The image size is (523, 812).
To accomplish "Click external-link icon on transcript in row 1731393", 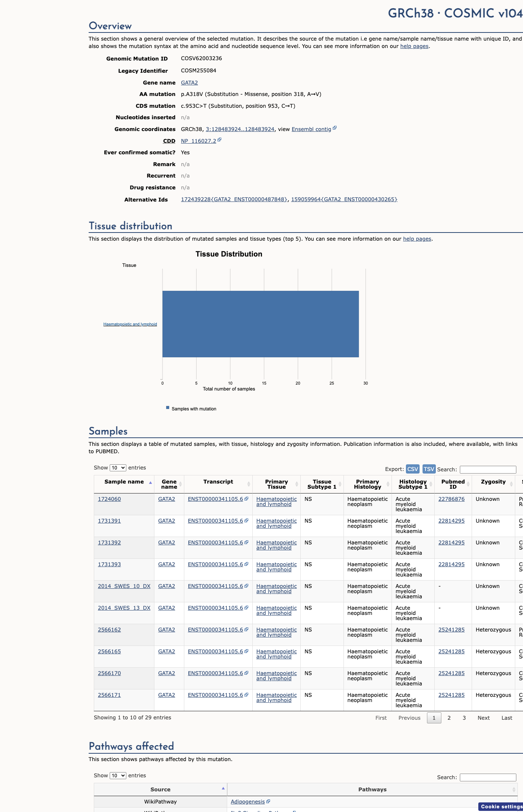I will (x=246, y=564).
